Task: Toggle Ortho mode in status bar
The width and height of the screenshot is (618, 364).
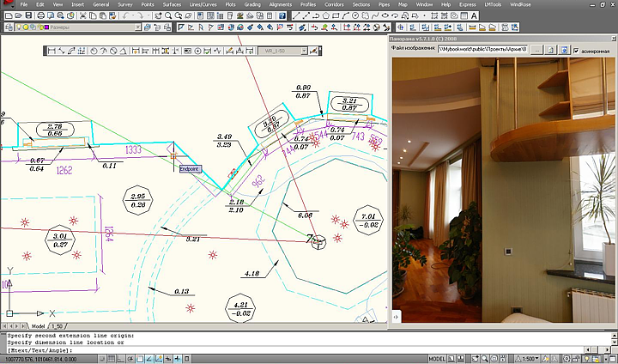Action: pos(121,359)
